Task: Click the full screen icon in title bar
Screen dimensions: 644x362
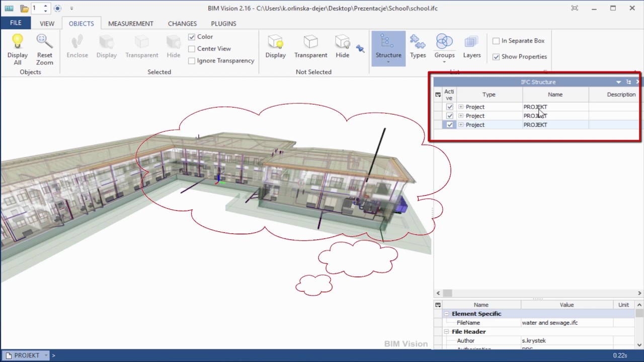Action: (575, 8)
